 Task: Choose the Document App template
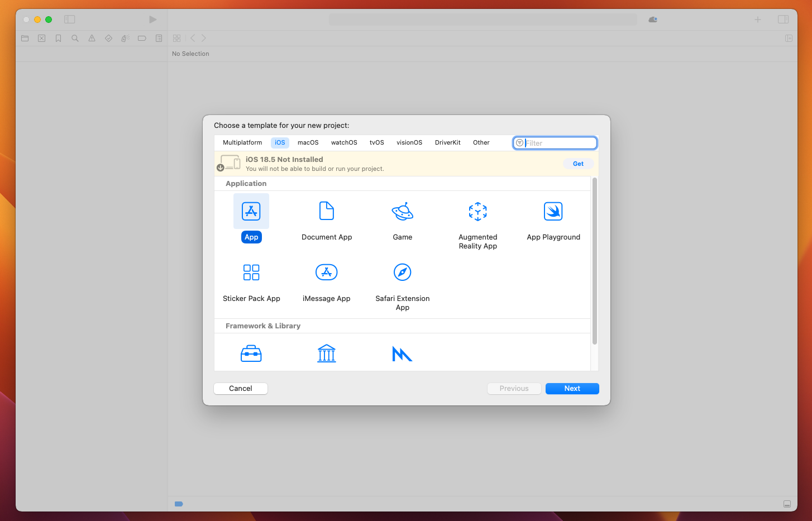coord(327,211)
